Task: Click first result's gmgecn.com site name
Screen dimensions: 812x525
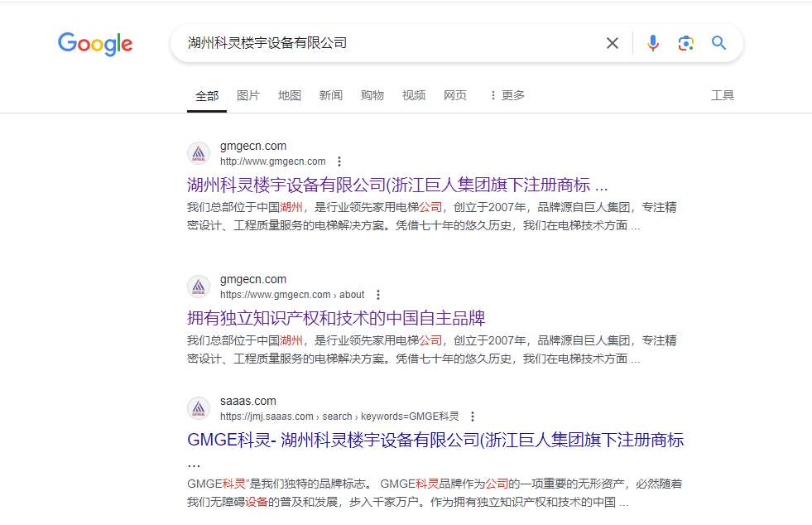Action: (253, 146)
